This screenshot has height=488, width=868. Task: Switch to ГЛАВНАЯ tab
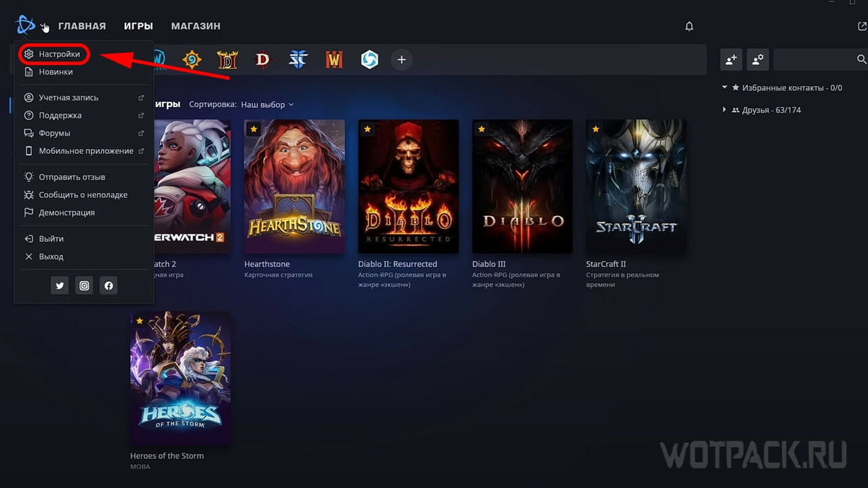(x=82, y=26)
